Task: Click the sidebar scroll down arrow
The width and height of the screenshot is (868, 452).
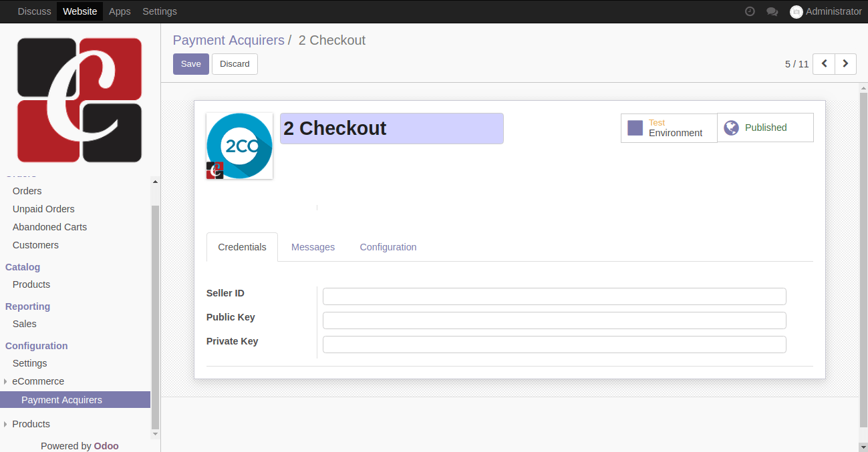Action: click(x=156, y=434)
